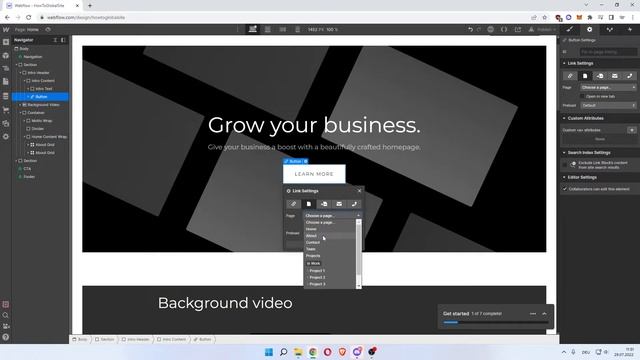640x360 pixels.
Task: Choose Phone link type in right settings panel
Action: (630, 76)
